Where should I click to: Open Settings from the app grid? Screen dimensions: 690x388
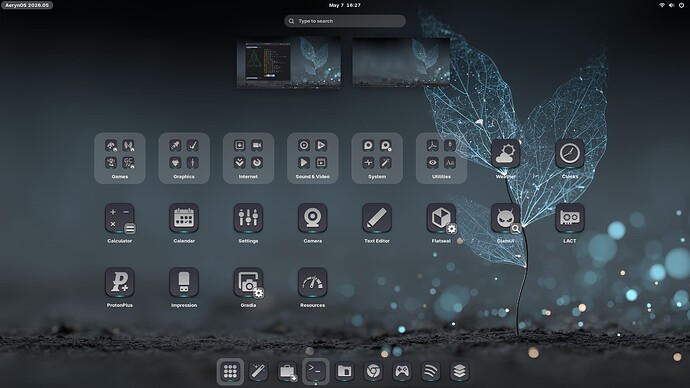[x=248, y=218]
